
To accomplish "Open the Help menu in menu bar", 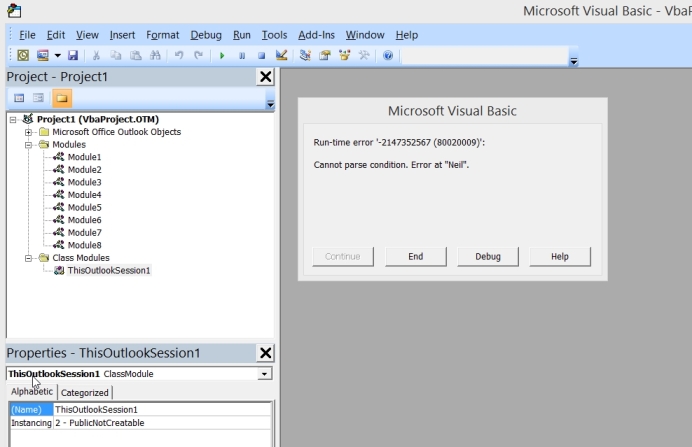I will click(406, 35).
